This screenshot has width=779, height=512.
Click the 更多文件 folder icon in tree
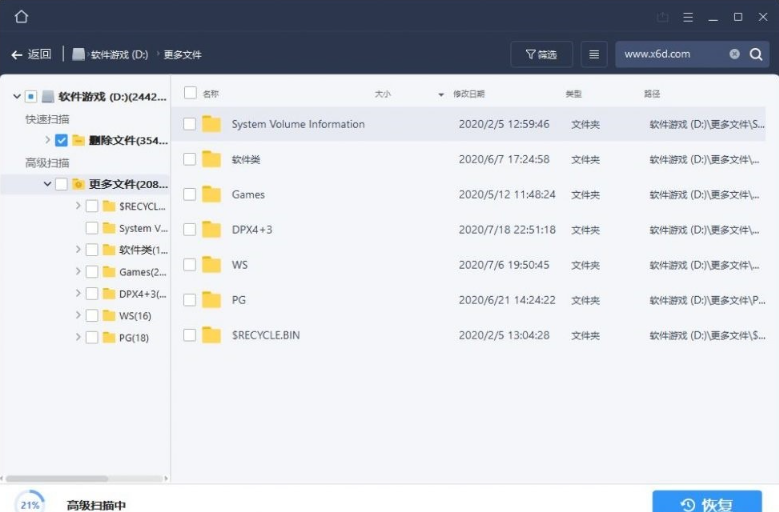coord(78,184)
